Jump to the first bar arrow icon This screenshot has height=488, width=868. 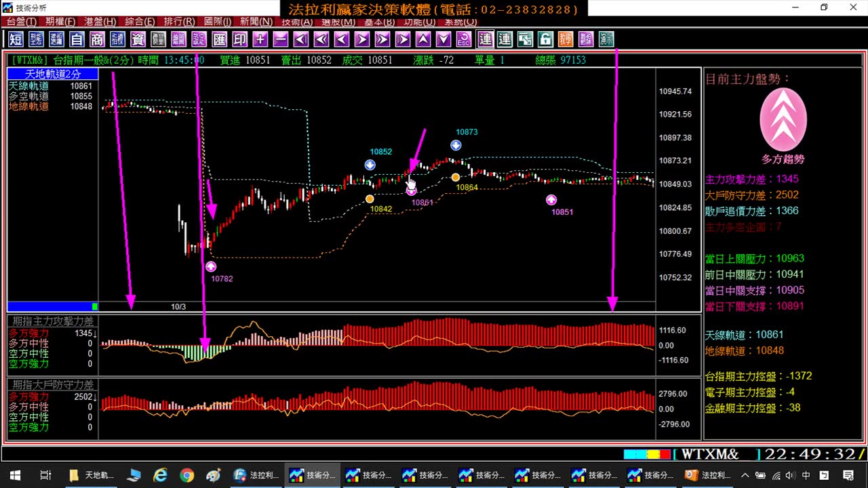tap(301, 39)
